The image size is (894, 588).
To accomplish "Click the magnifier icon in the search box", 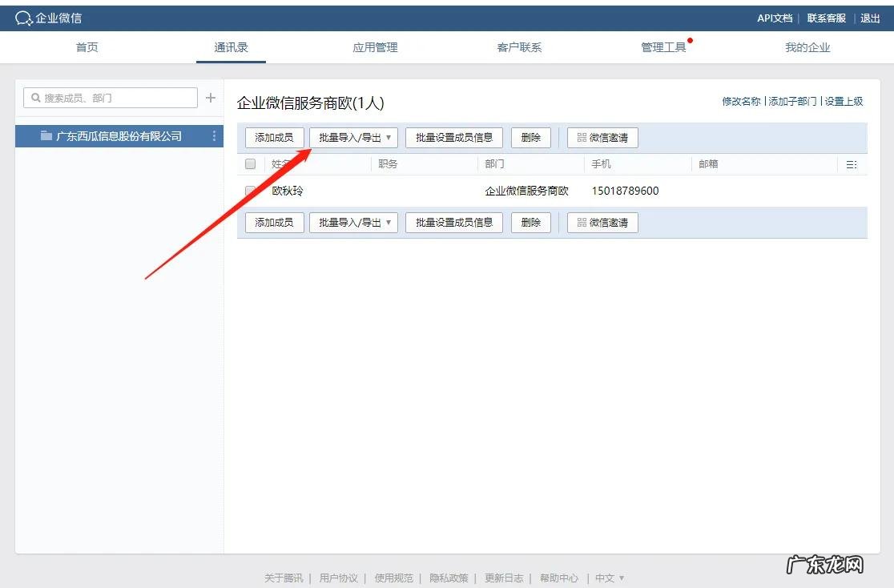I will pos(36,97).
